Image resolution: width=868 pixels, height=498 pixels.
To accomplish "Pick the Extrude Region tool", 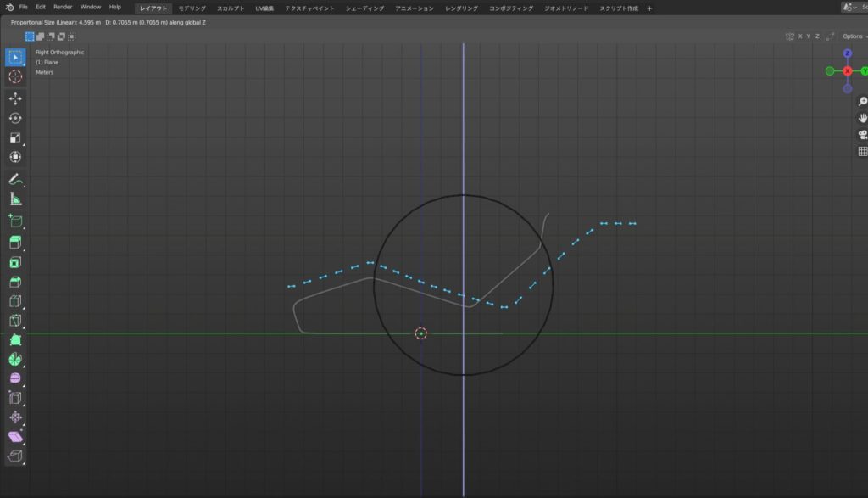I will click(x=15, y=243).
